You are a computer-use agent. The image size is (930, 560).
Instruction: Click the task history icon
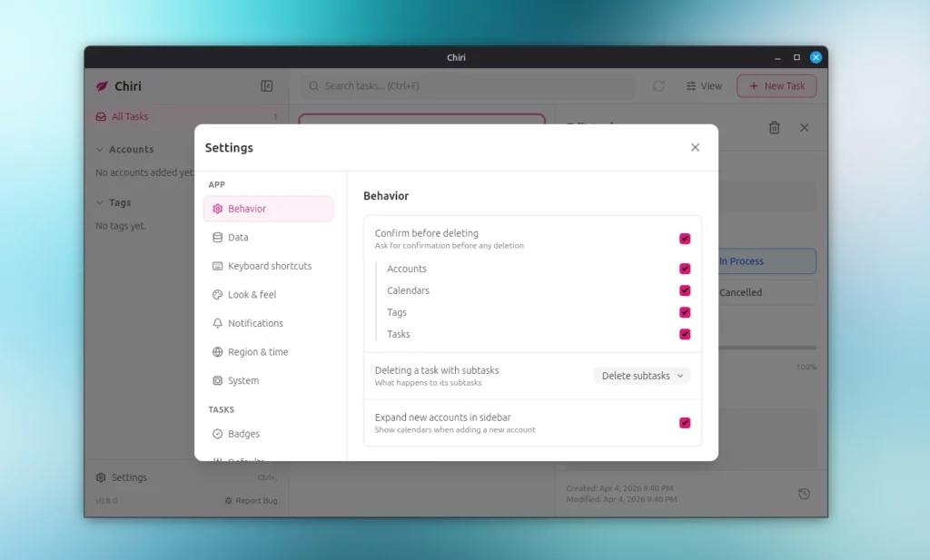pos(804,494)
